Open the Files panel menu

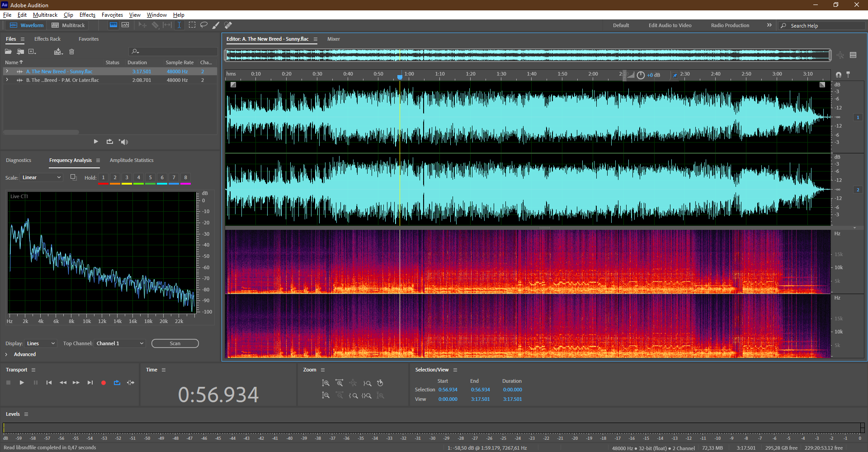pos(23,39)
